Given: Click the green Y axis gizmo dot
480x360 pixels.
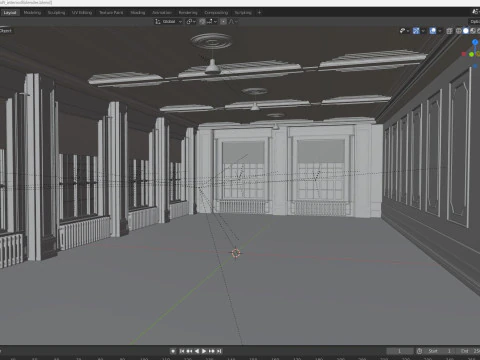Looking at the screenshot, I should click(471, 54).
